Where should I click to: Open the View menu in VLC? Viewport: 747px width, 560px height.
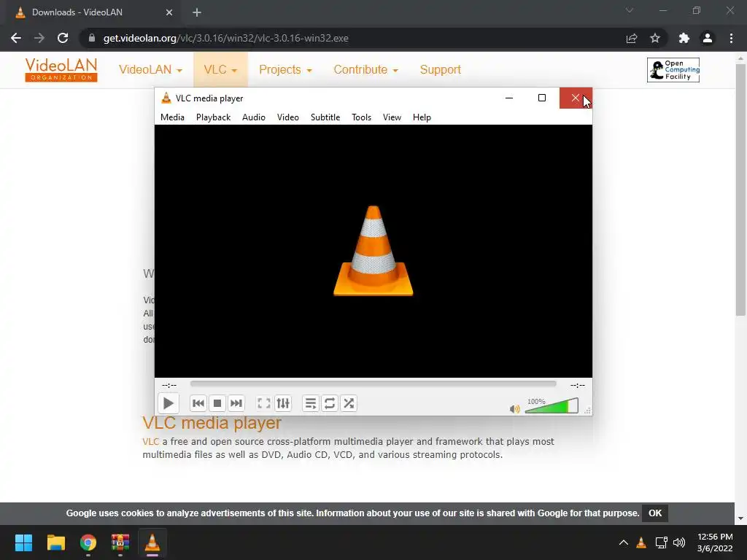[x=392, y=117]
